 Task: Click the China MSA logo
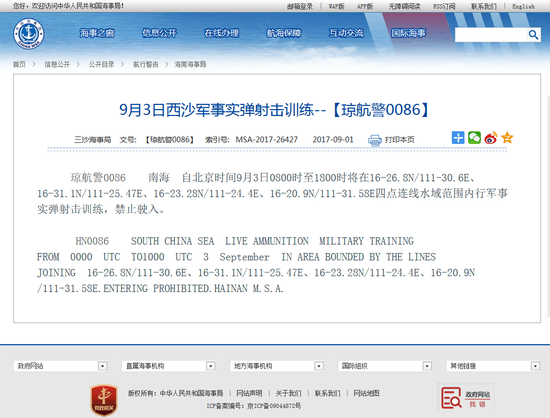click(28, 34)
